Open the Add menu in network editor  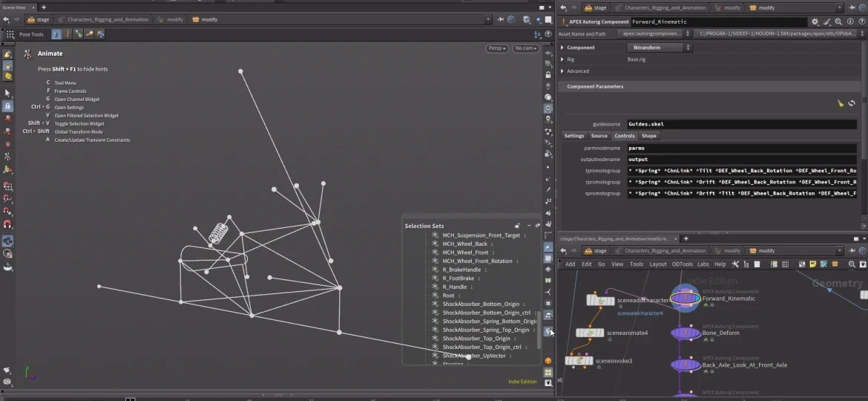[571, 264]
